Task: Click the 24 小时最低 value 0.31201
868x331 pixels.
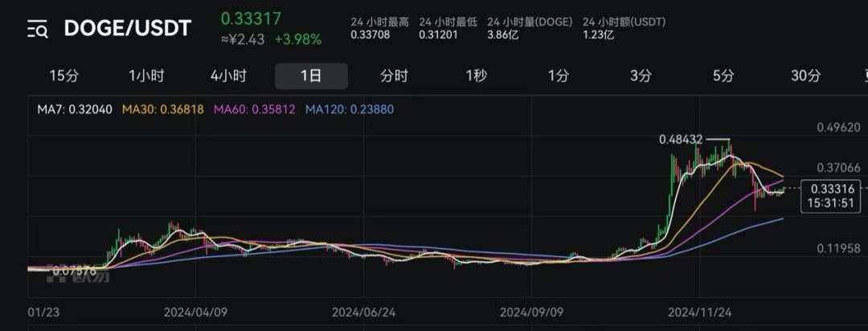Action: [x=439, y=35]
